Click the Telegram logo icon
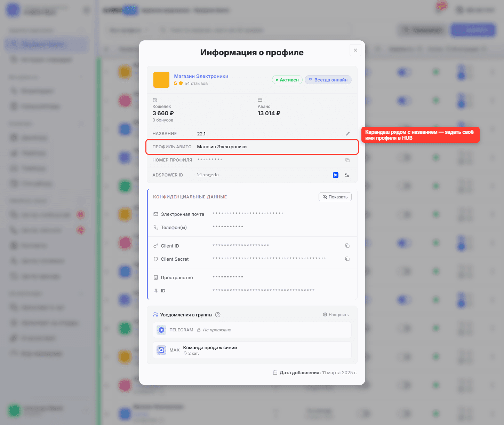504x425 pixels. 161,330
